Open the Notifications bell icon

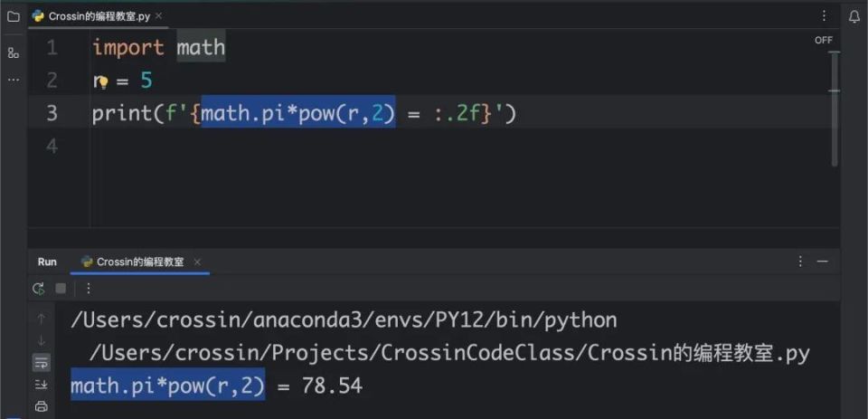(854, 16)
